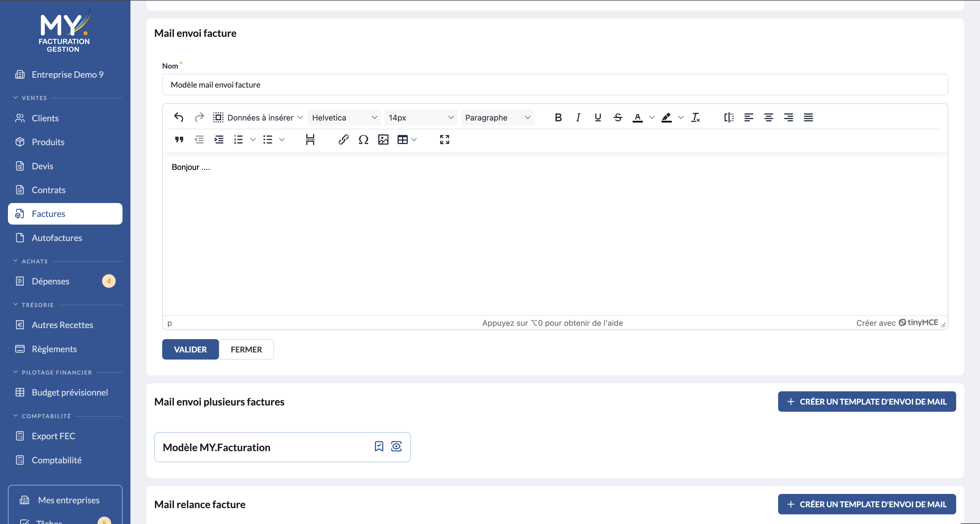The width and height of the screenshot is (980, 524).
Task: Click the tinyMCE logo link
Action: (x=918, y=323)
